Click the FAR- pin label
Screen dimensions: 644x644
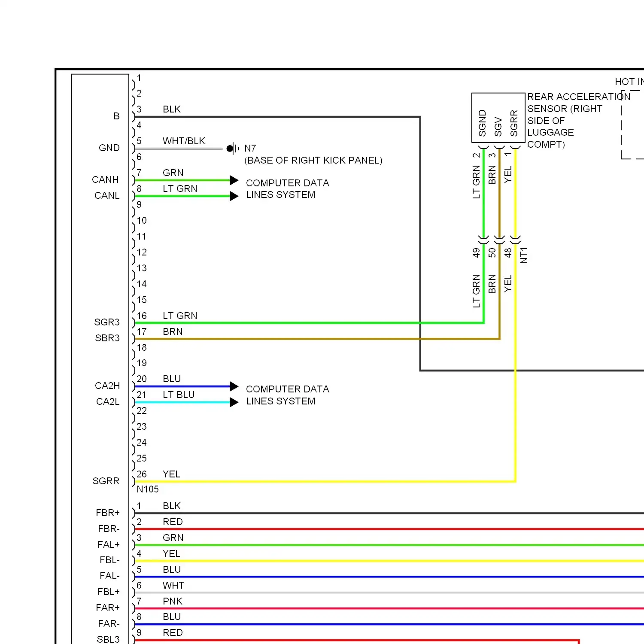tap(109, 624)
